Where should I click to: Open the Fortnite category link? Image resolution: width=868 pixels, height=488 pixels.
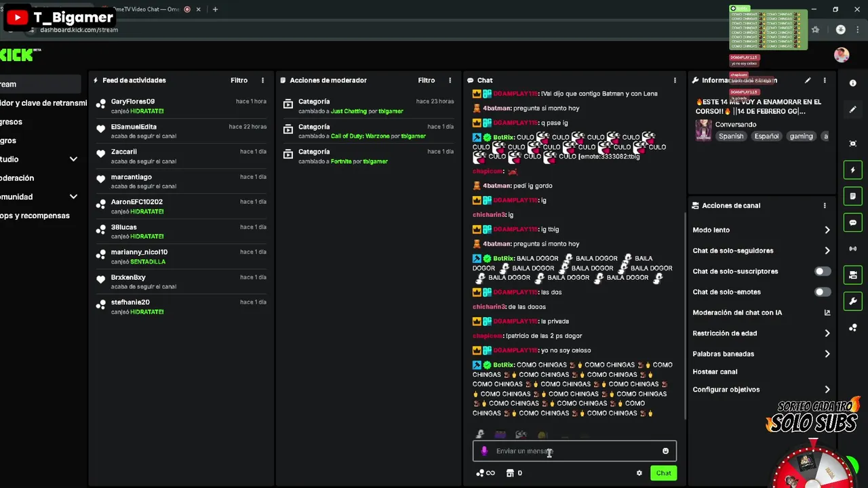[x=341, y=161]
